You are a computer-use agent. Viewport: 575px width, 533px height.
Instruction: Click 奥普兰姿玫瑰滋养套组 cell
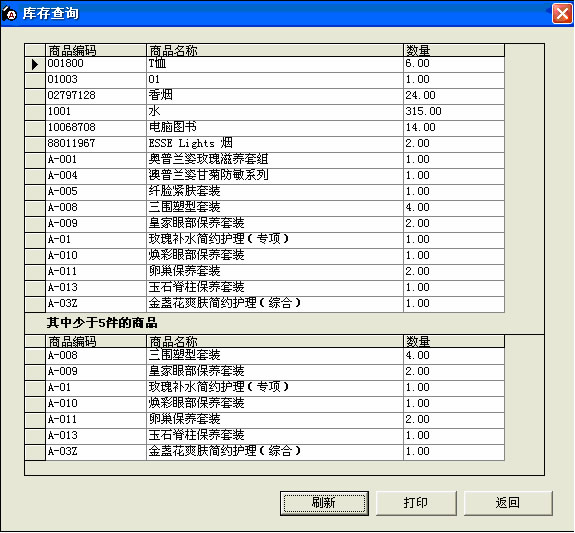pos(275,160)
